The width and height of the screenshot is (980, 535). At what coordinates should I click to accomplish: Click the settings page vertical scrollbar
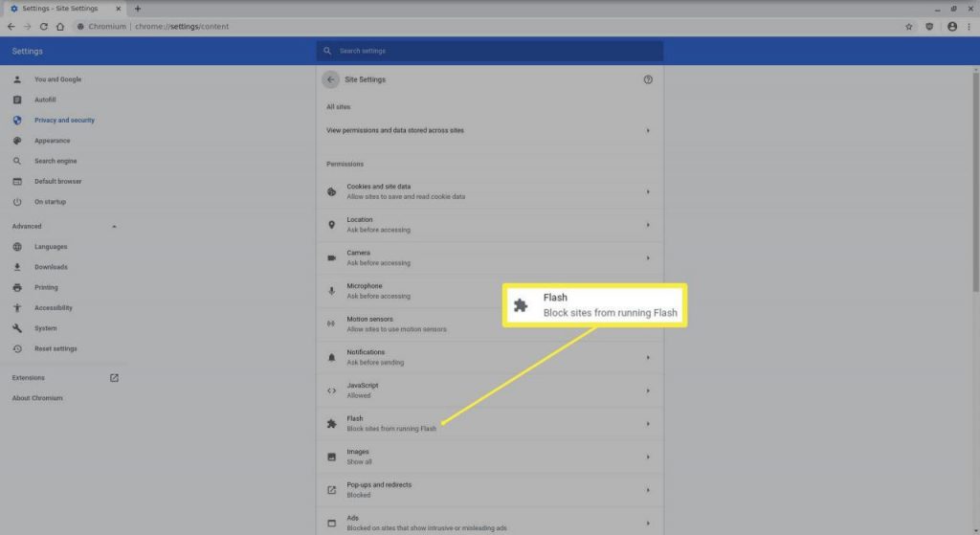pos(975,181)
